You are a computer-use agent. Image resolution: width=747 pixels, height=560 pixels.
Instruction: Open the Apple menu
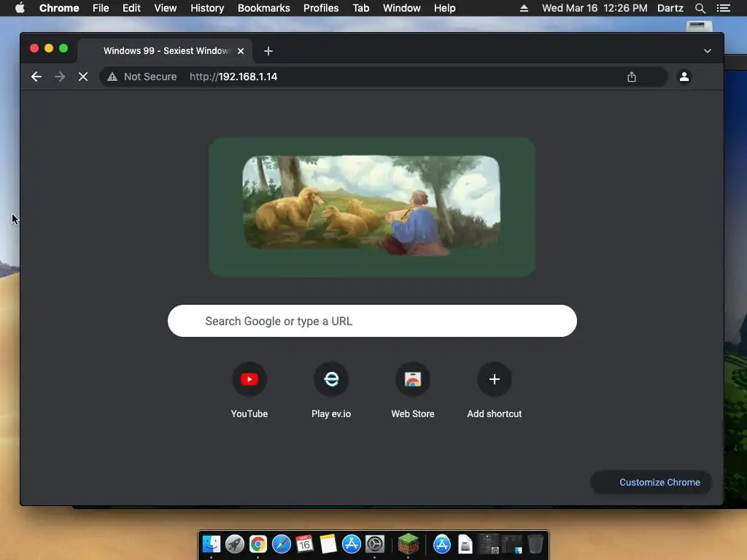coord(20,8)
